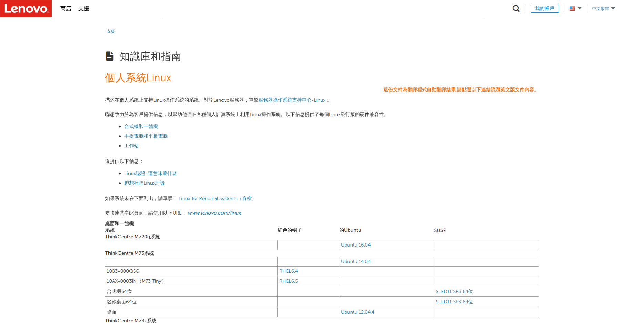Open SLED11 SP3 64位 in 台式機64位 row
The width and height of the screenshot is (644, 323).
454,291
